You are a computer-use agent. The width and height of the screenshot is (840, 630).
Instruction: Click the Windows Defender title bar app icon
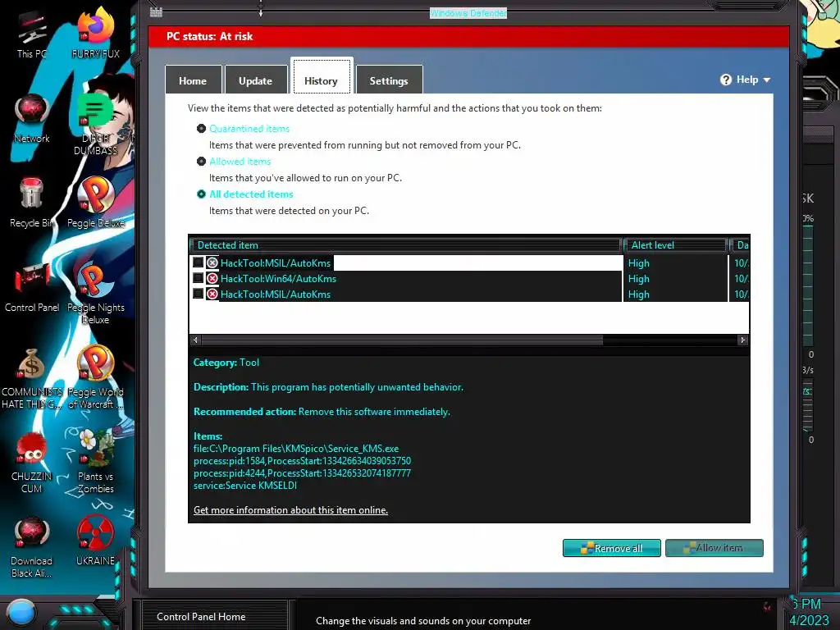(x=156, y=11)
